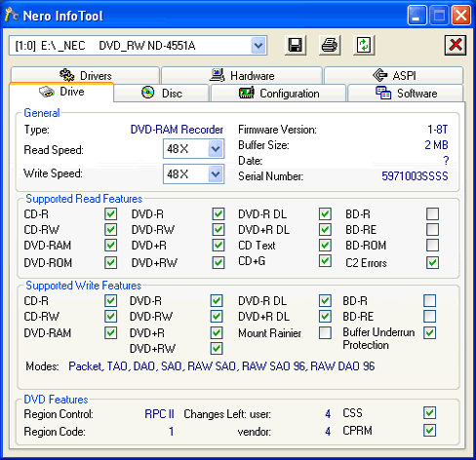Click the write Modes list text

pyautogui.click(x=221, y=366)
